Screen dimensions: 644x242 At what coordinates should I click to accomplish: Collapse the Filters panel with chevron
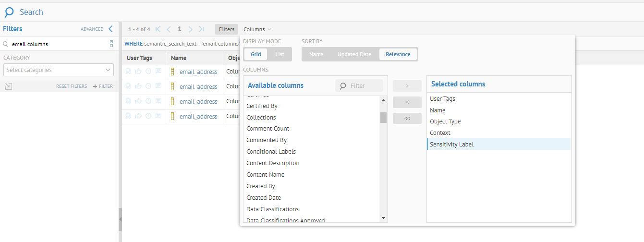click(x=110, y=29)
